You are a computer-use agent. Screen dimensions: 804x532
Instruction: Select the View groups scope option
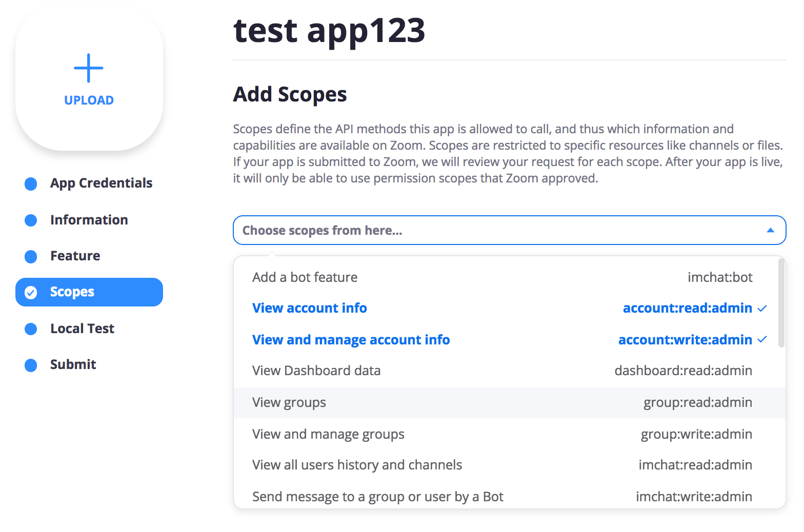pyautogui.click(x=289, y=403)
